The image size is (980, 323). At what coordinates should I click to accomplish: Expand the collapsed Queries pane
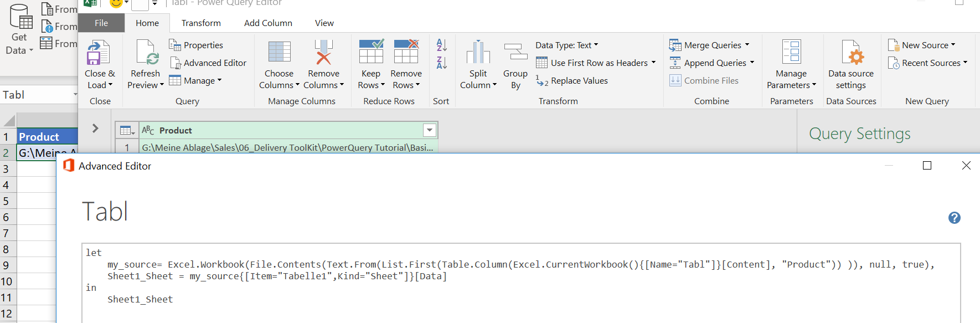coord(95,129)
